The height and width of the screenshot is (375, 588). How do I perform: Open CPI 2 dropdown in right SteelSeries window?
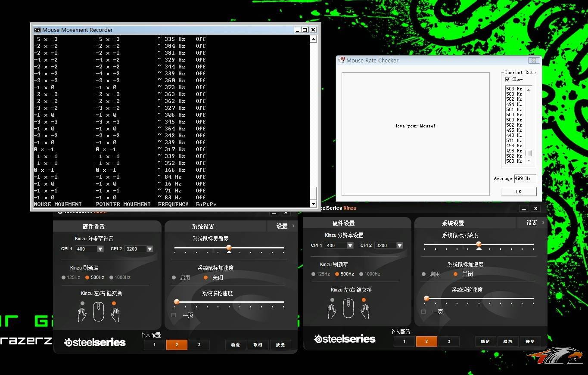pos(400,245)
